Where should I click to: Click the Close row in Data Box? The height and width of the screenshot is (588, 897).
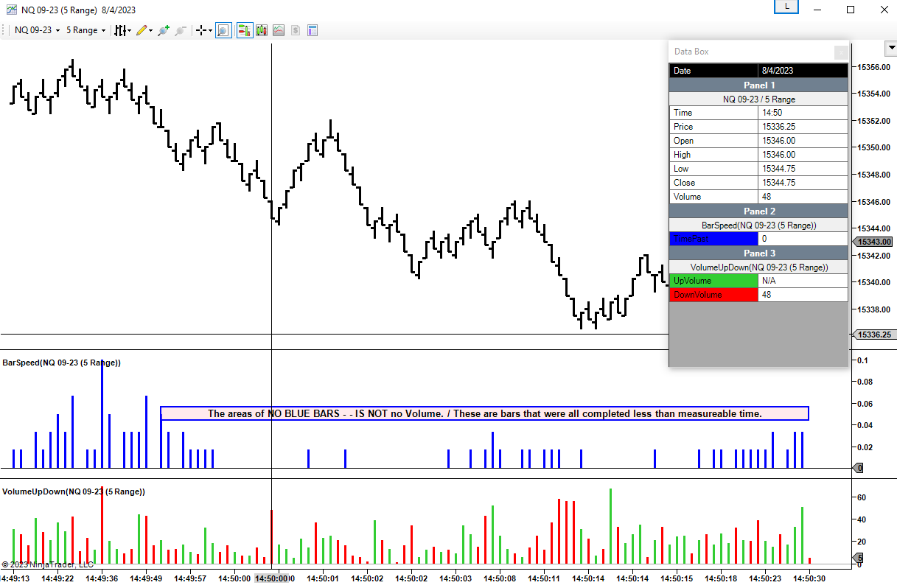click(759, 183)
